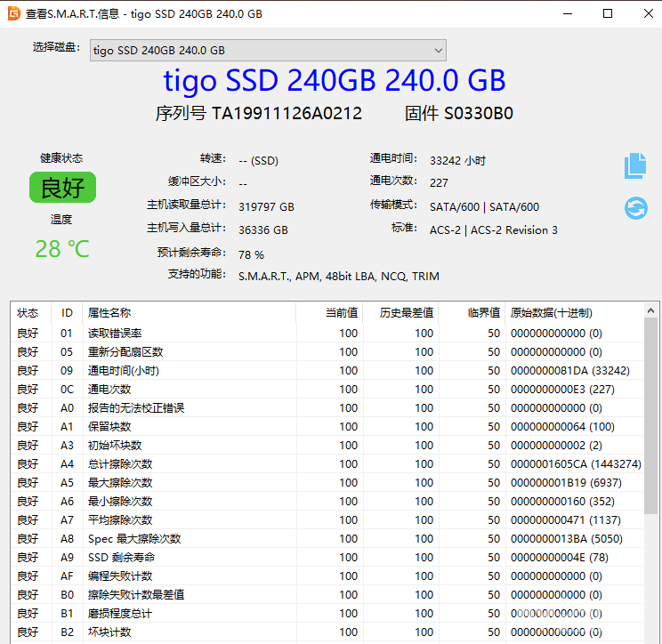
Task: Sort by the 状态 column header
Action: click(x=28, y=313)
